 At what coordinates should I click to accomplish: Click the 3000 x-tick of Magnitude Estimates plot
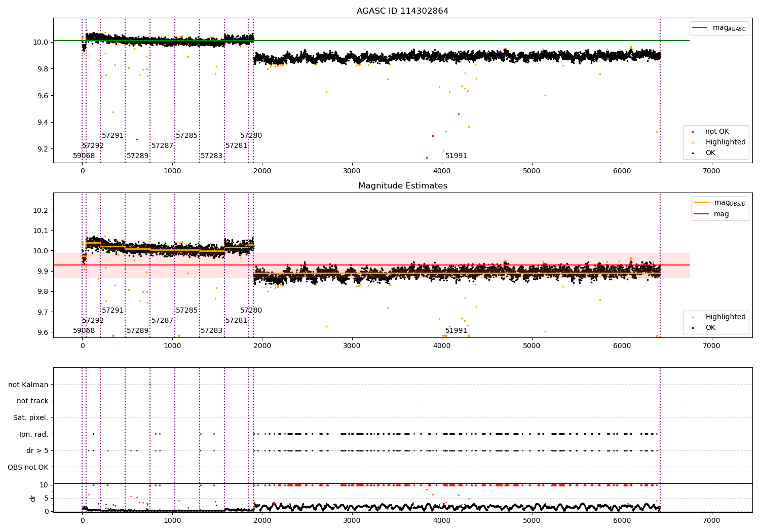click(352, 346)
